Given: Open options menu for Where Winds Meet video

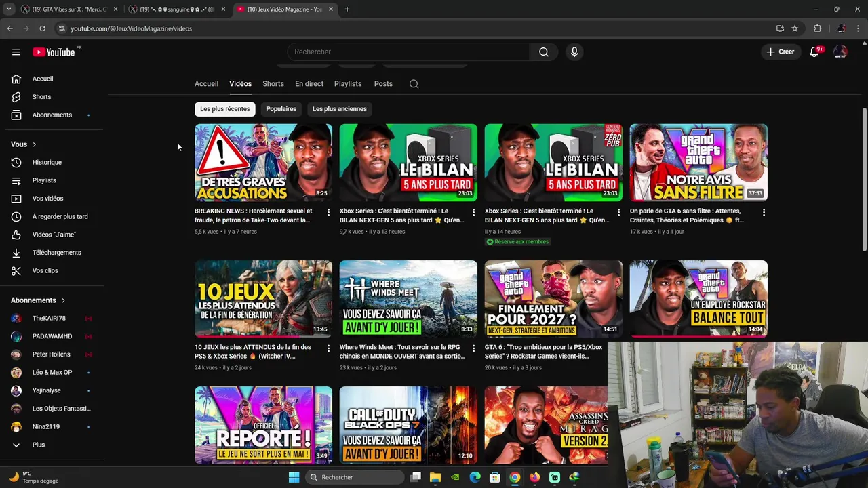Looking at the screenshot, I should (x=474, y=348).
